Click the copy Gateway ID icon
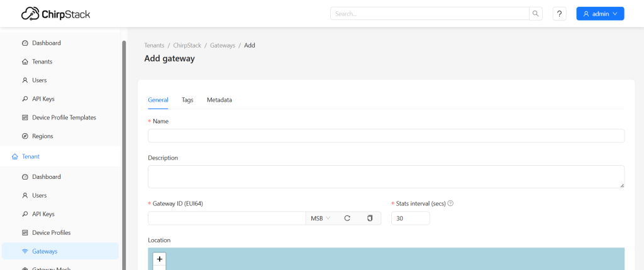644x270 pixels. 370,219
